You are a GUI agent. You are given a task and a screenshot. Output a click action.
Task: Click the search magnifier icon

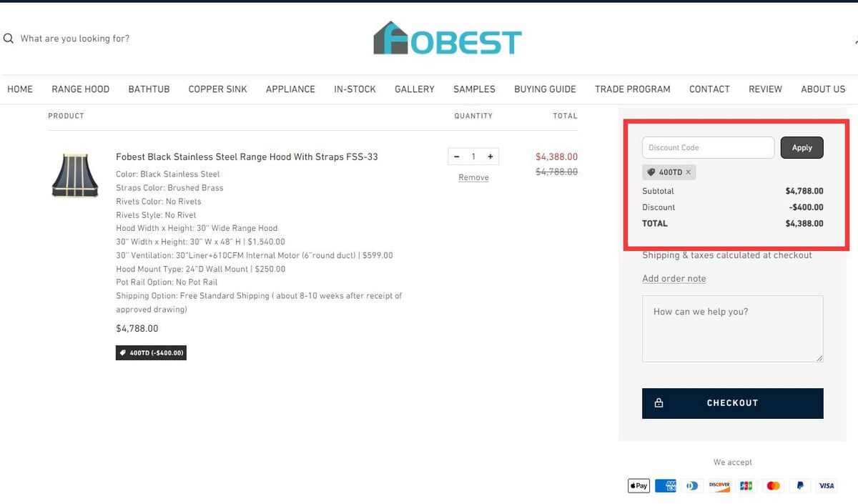pyautogui.click(x=8, y=38)
